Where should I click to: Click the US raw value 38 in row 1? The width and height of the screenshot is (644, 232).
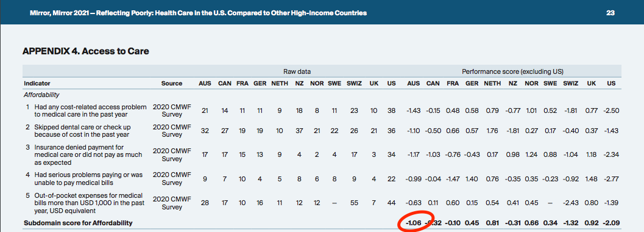(391, 111)
